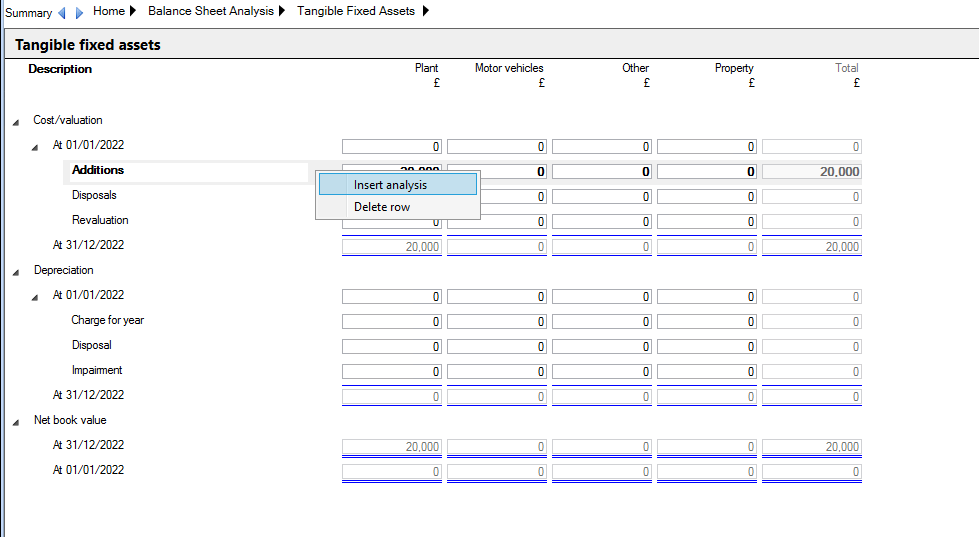Click Other field in Charge for year row
Screen dimensions: 979x537
coord(602,322)
